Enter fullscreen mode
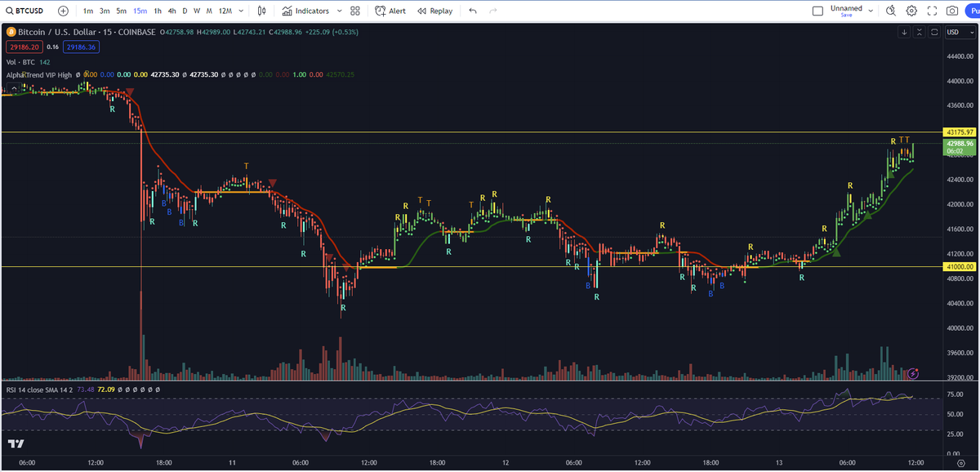Screen dimensions: 980x472 (932, 11)
